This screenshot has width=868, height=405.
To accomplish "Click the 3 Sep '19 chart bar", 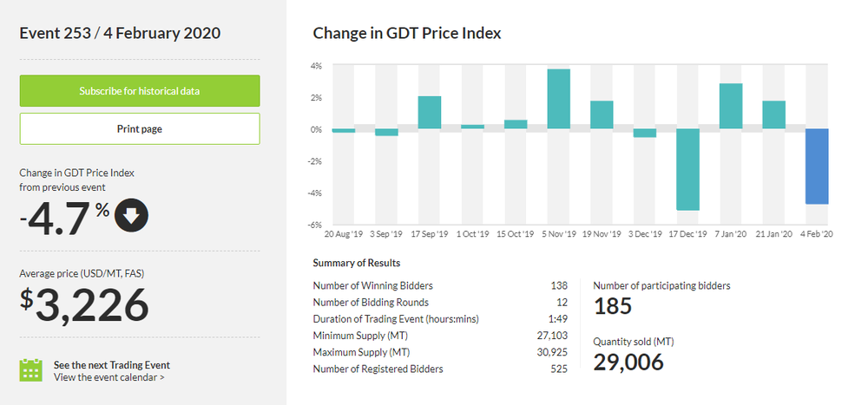I will [x=386, y=133].
